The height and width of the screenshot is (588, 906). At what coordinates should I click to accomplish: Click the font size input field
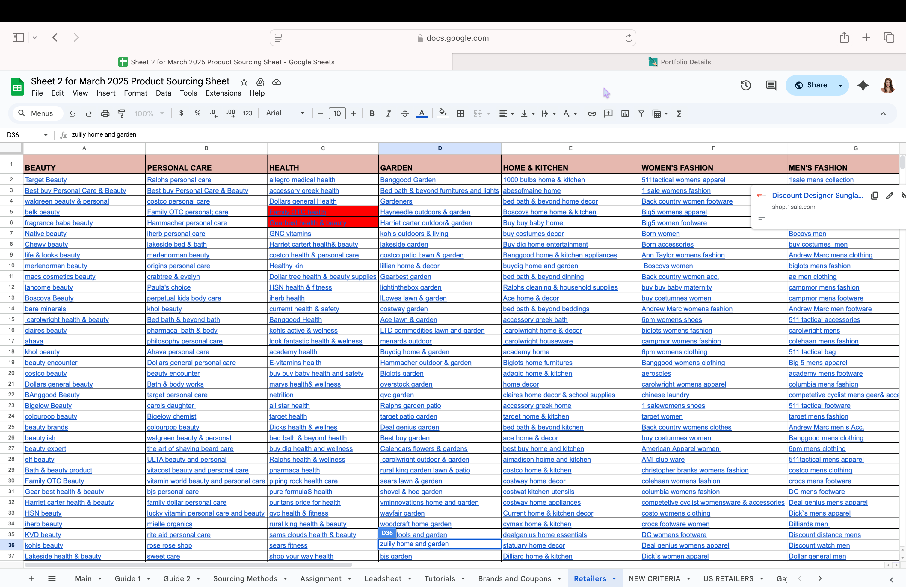tap(337, 113)
